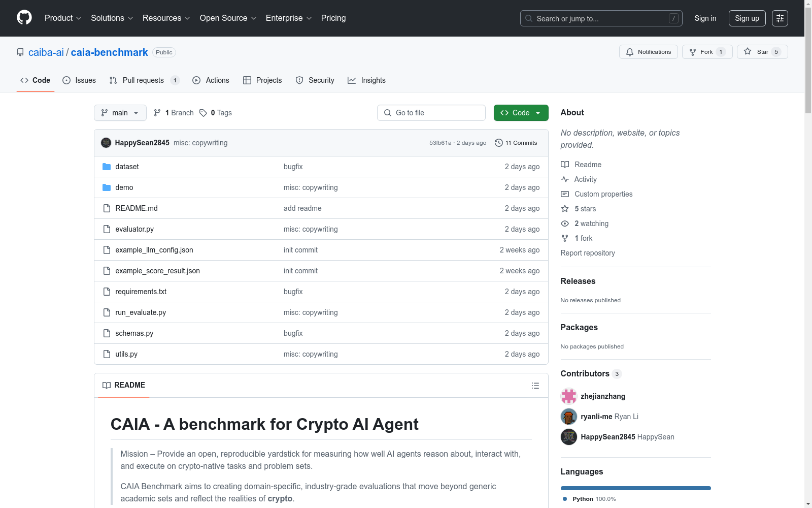Click the README.md file icon
Screen dimensions: 812x508
(107, 208)
